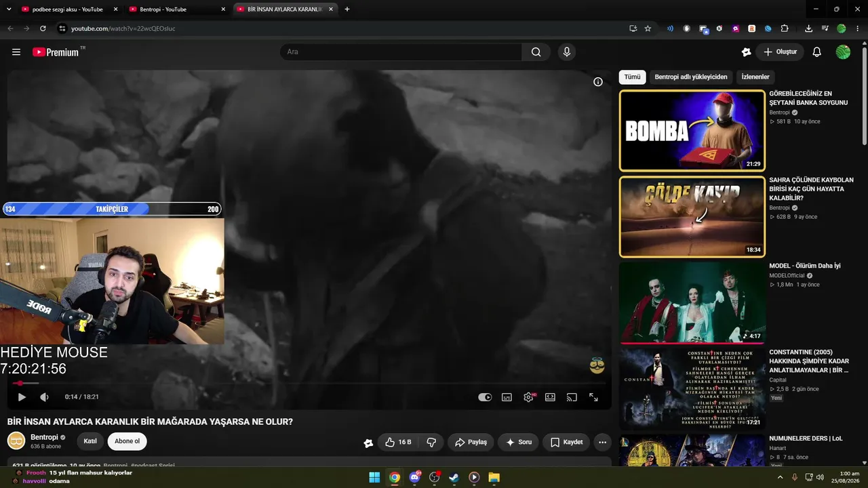Select the Tümü filter chip
Viewport: 868px width, 488px height.
click(632, 77)
